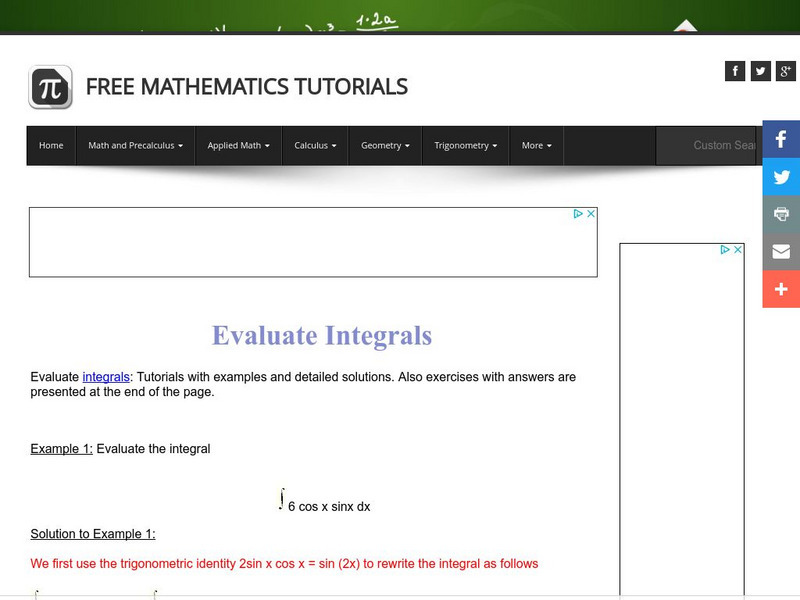Click the FREE MATHEMATICS TUTORIALS site title
The image size is (800, 600).
[247, 87]
